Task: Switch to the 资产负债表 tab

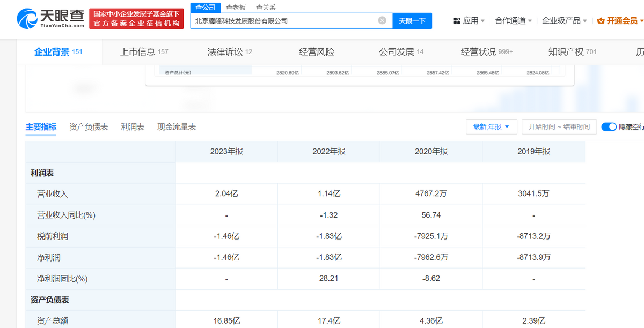Action: click(x=89, y=127)
